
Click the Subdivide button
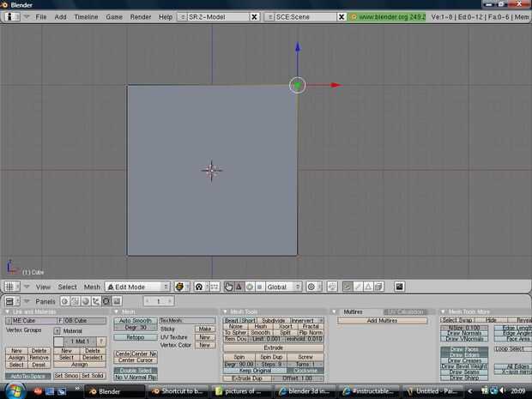click(273, 320)
